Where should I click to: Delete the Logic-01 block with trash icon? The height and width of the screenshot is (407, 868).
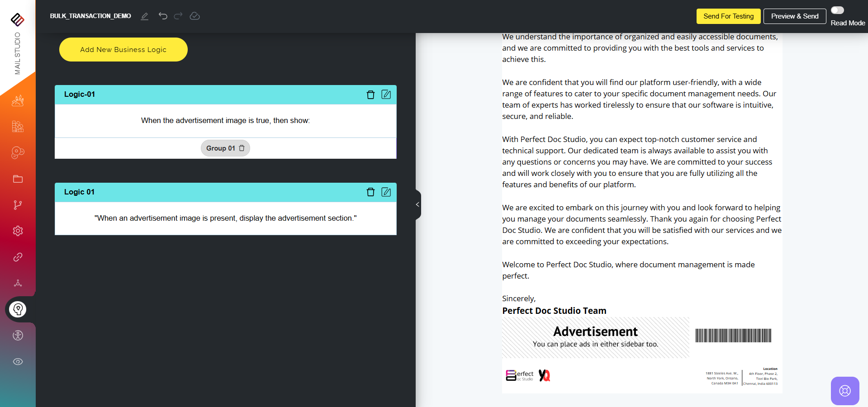[x=370, y=95]
